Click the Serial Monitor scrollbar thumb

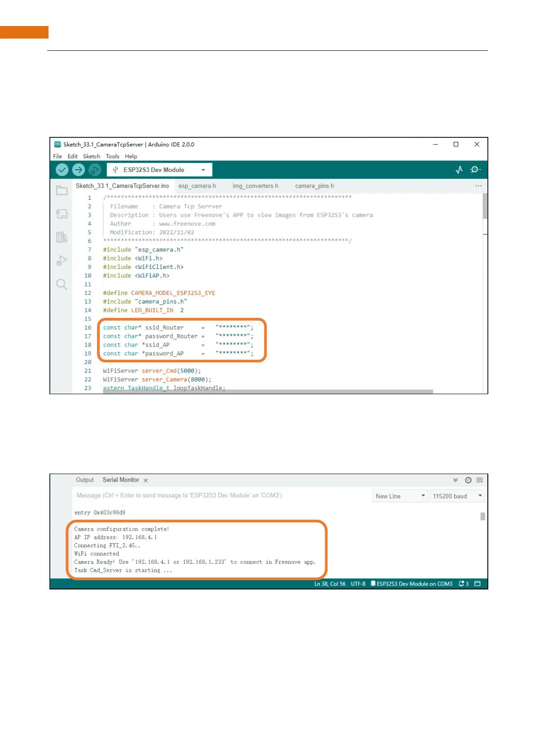(x=483, y=516)
